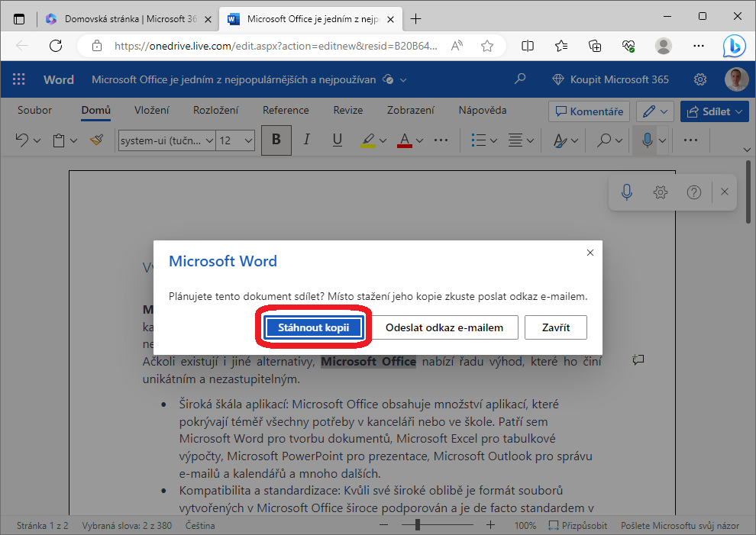Click the Find magnifier icon in the ribbon
756x535 pixels.
click(603, 140)
